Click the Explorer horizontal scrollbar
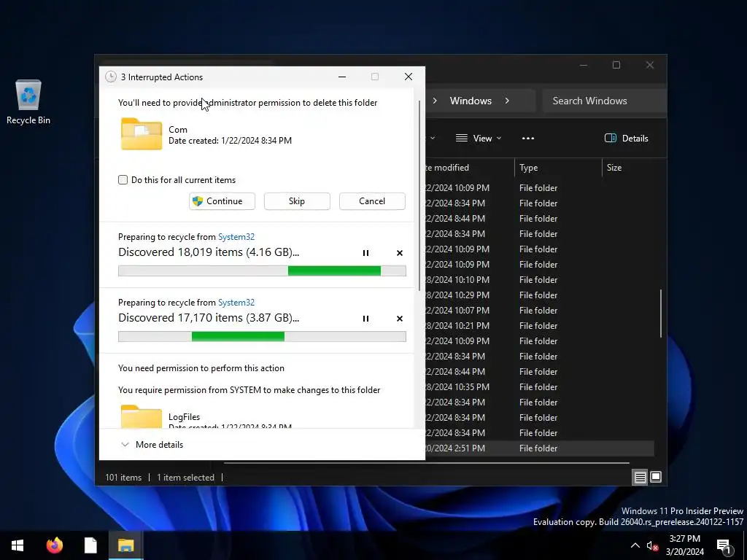Viewport: 747px width, 560px height. [x=426, y=462]
